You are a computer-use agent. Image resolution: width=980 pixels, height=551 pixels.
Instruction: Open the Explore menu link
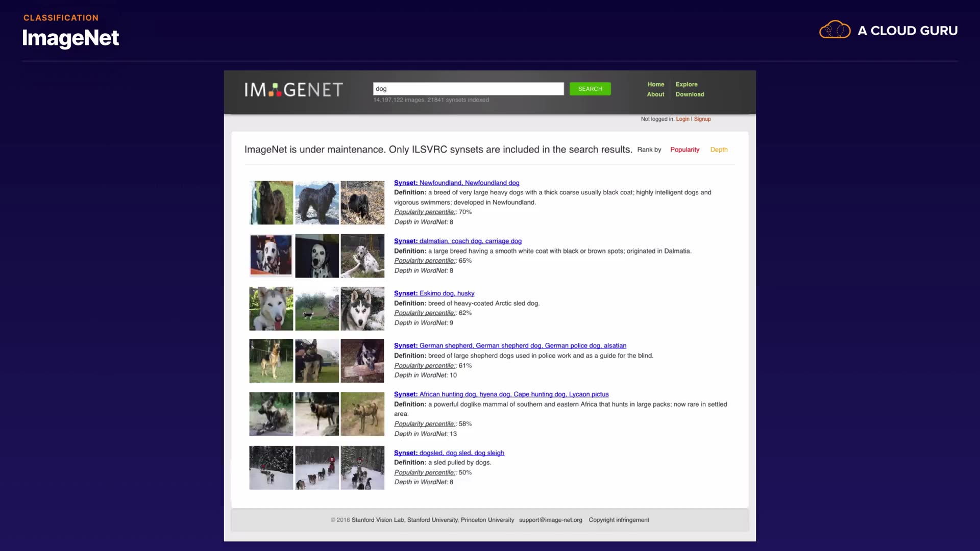686,84
